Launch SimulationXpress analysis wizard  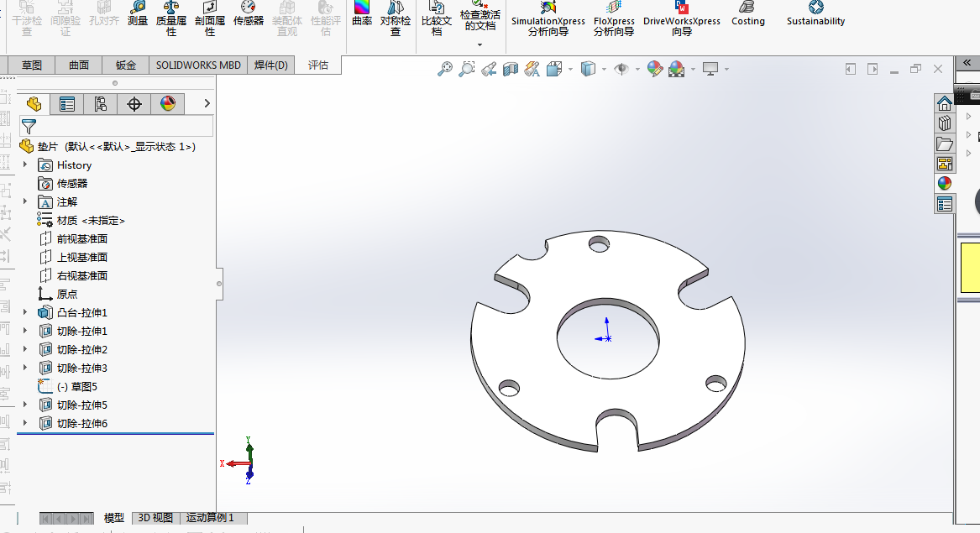pyautogui.click(x=548, y=18)
